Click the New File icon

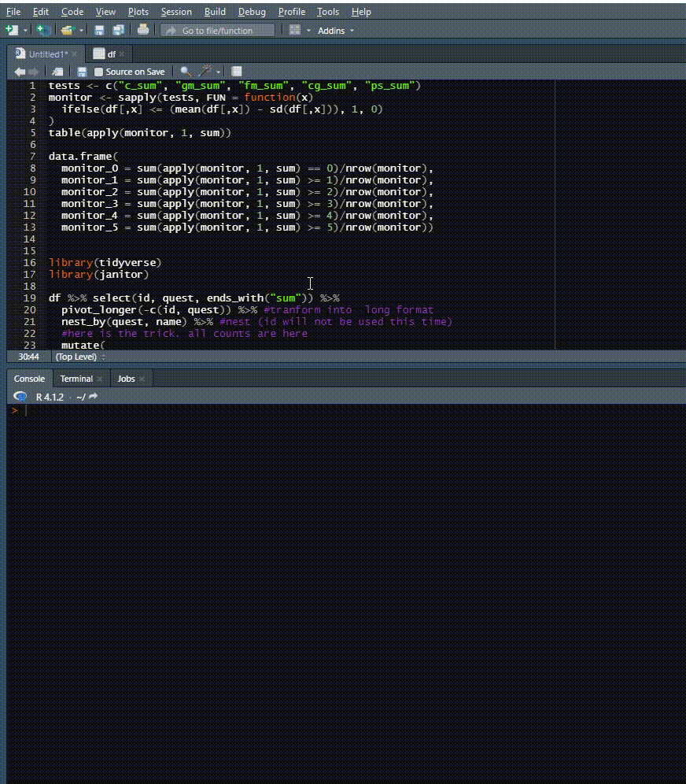click(12, 30)
